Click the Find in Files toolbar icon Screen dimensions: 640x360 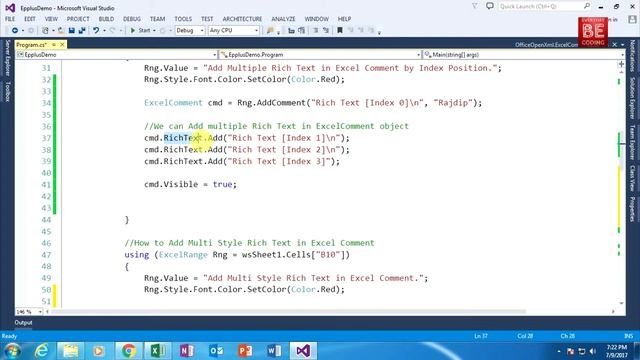point(270,31)
